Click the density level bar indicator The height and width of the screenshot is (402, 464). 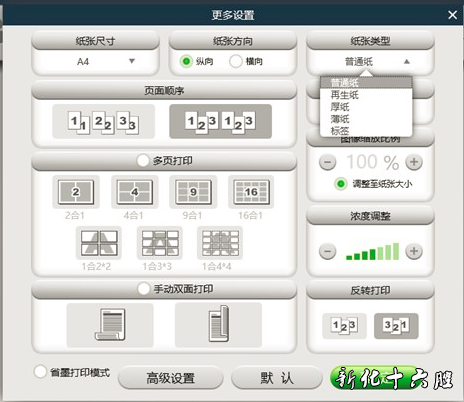(372, 251)
